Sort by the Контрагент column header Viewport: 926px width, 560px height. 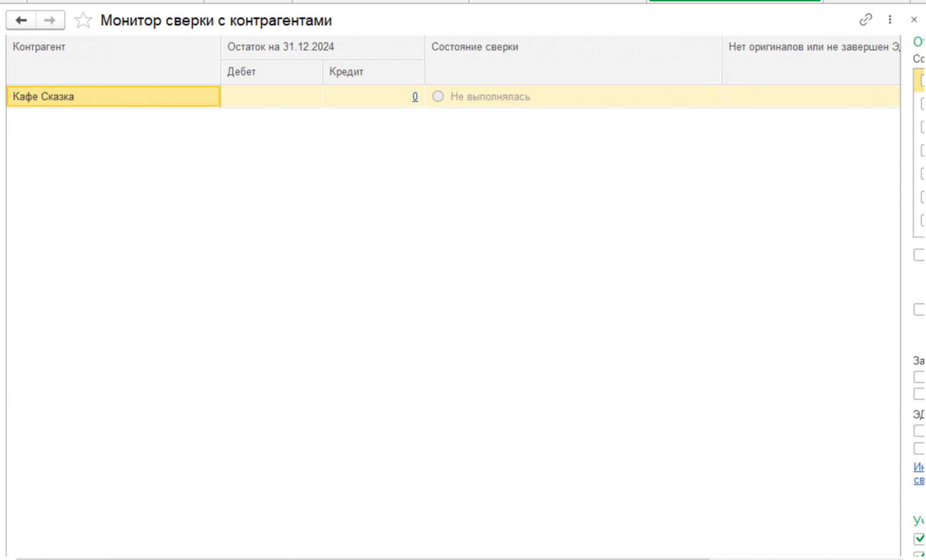coord(113,60)
